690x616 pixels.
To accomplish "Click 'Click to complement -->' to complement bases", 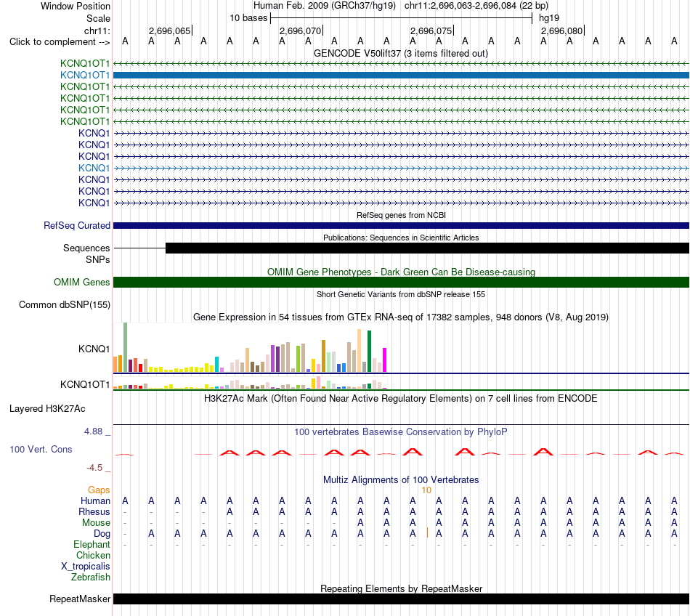I will coord(60,42).
